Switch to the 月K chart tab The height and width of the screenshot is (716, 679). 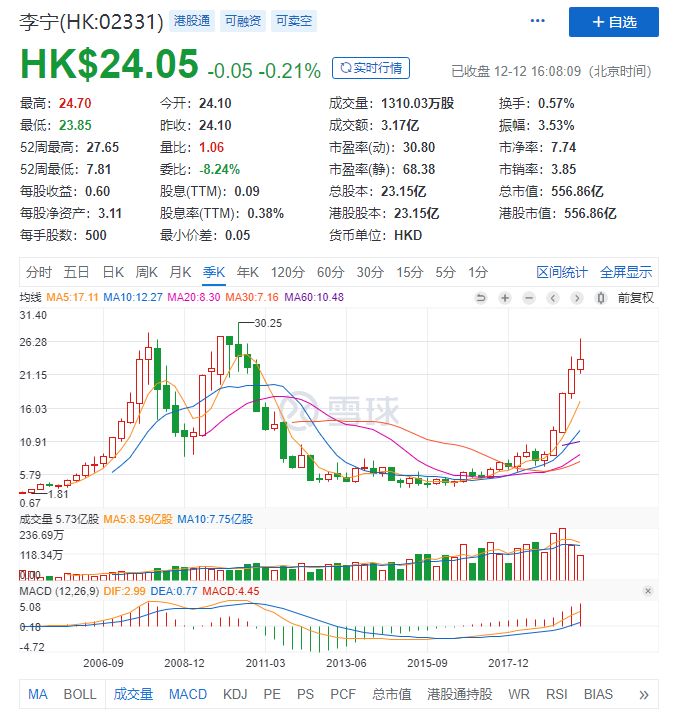180,272
